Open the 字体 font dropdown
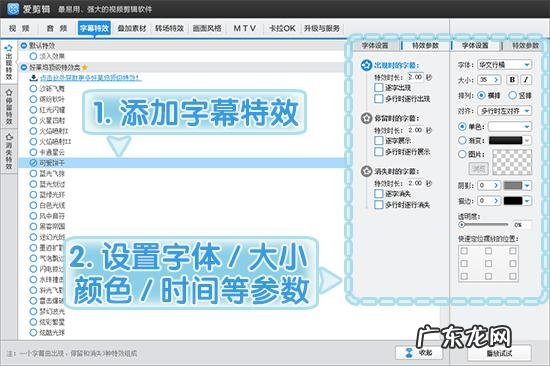The image size is (550, 366). click(x=505, y=65)
